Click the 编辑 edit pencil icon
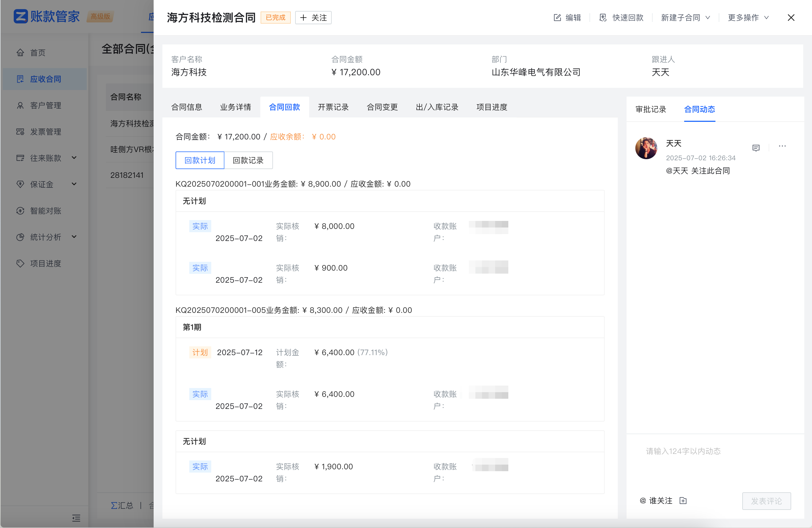 (x=557, y=17)
